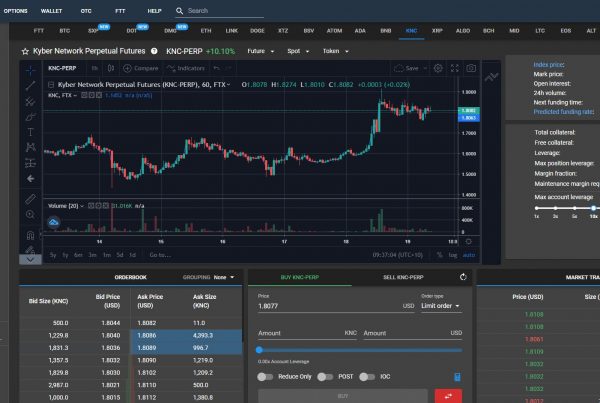
Task: Enter fullscreen chart mode
Action: point(455,68)
